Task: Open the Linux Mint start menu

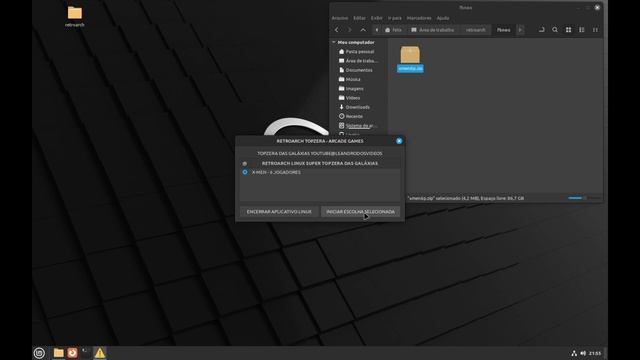Action: (x=39, y=353)
